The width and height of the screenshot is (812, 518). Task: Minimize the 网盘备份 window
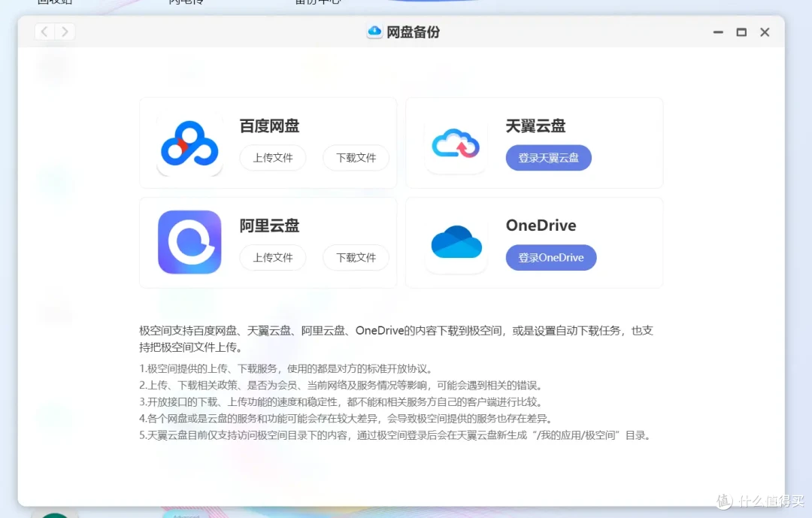coord(718,32)
